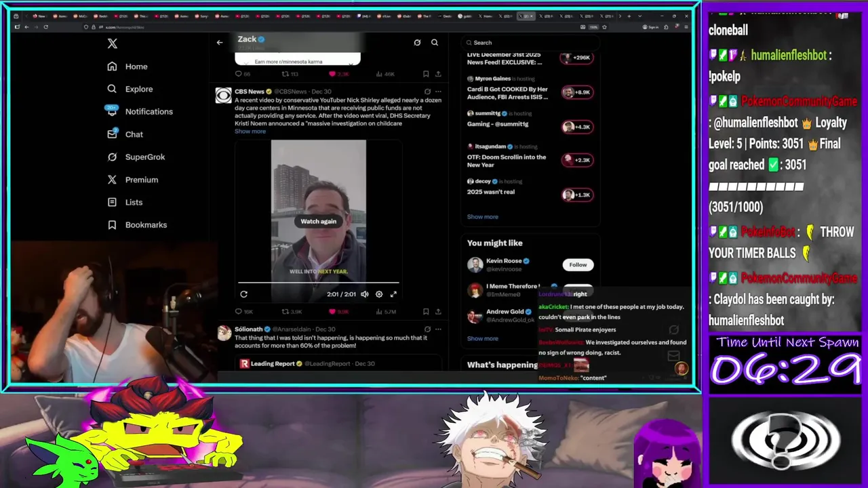Follow Kevin Roose
Screen dimensions: 868x488
coord(578,265)
